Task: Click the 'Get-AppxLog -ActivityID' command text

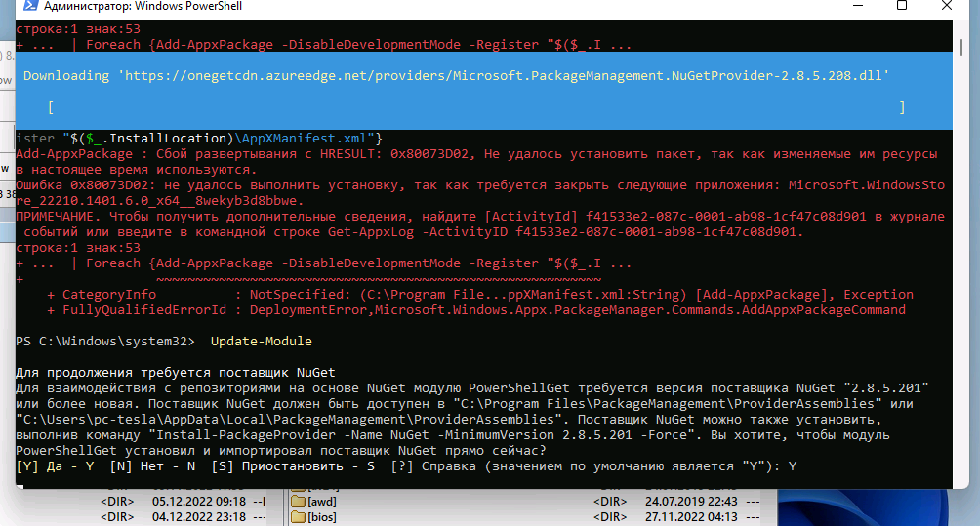Action: coord(418,231)
